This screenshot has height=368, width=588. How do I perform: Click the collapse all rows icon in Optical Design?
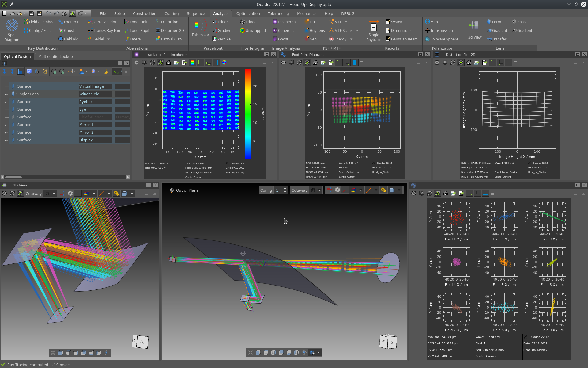tap(12, 71)
